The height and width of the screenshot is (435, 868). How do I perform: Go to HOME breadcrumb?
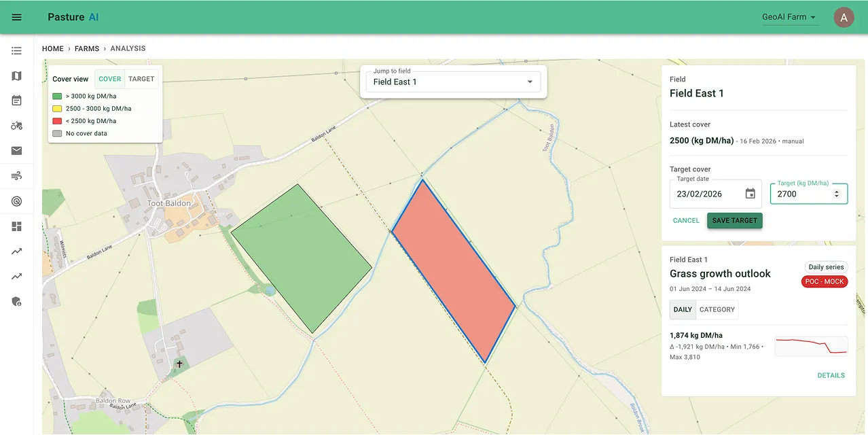(53, 49)
